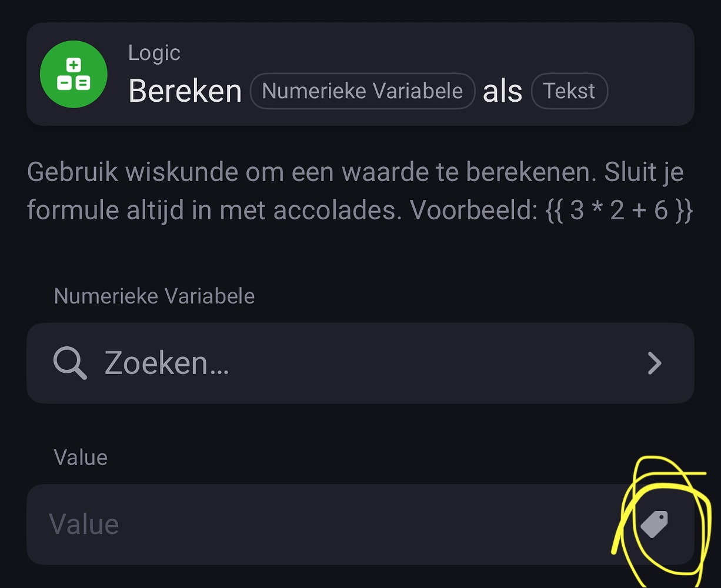The image size is (721, 588).
Task: Click the Value label above the input
Action: [x=81, y=457]
